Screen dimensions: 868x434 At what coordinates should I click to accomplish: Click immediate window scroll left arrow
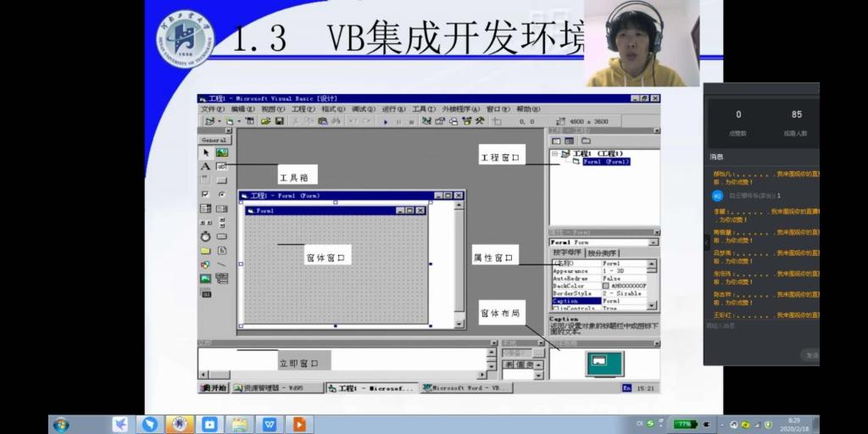tap(203, 375)
